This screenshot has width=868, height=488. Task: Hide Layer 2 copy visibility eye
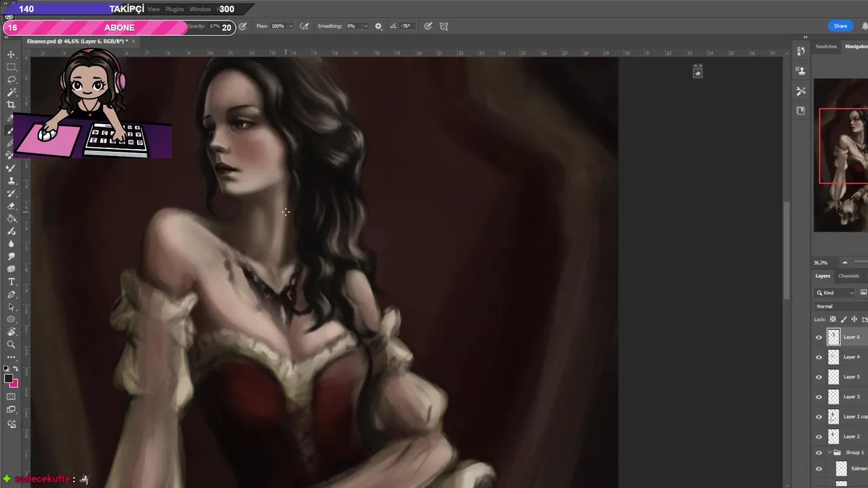click(x=818, y=417)
